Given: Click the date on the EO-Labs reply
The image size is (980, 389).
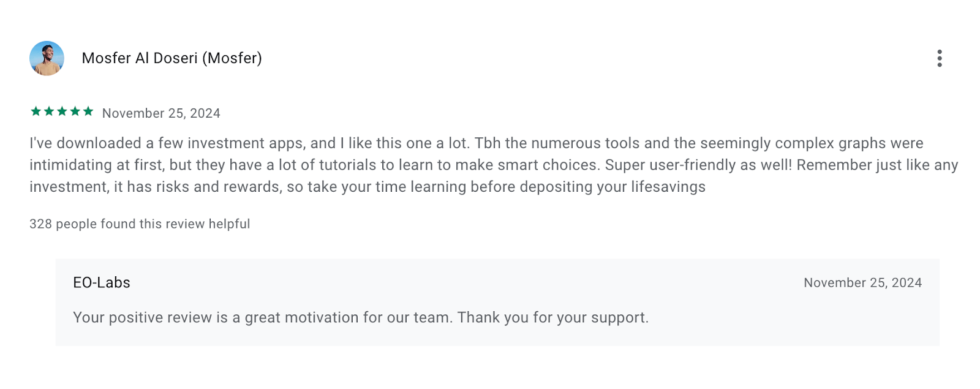Looking at the screenshot, I should click(862, 283).
